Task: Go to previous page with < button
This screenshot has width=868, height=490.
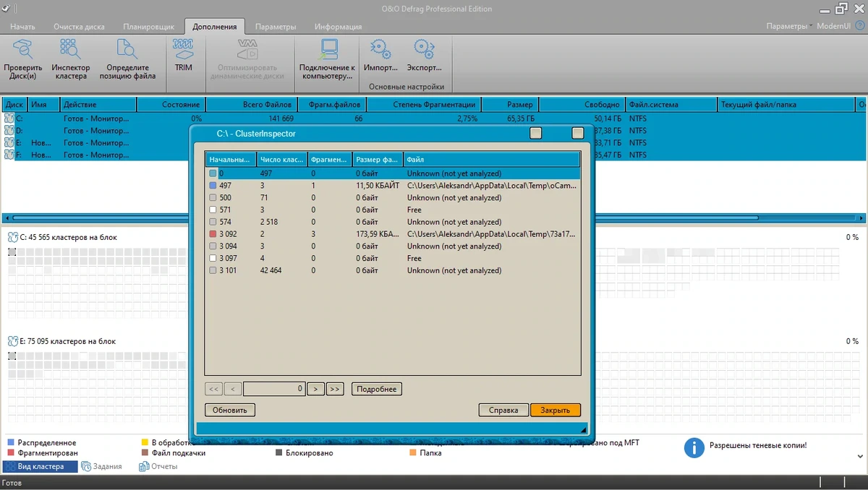Action: pos(233,389)
